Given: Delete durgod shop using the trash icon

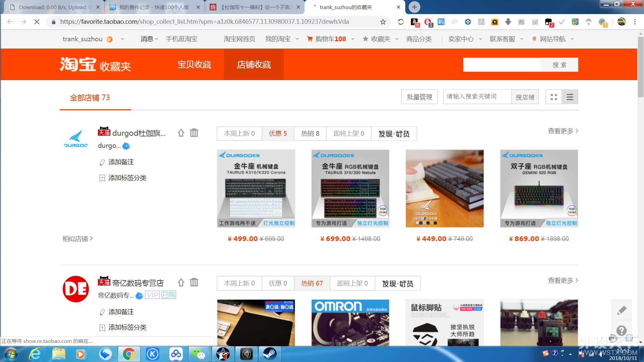Looking at the screenshot, I should 194,133.
